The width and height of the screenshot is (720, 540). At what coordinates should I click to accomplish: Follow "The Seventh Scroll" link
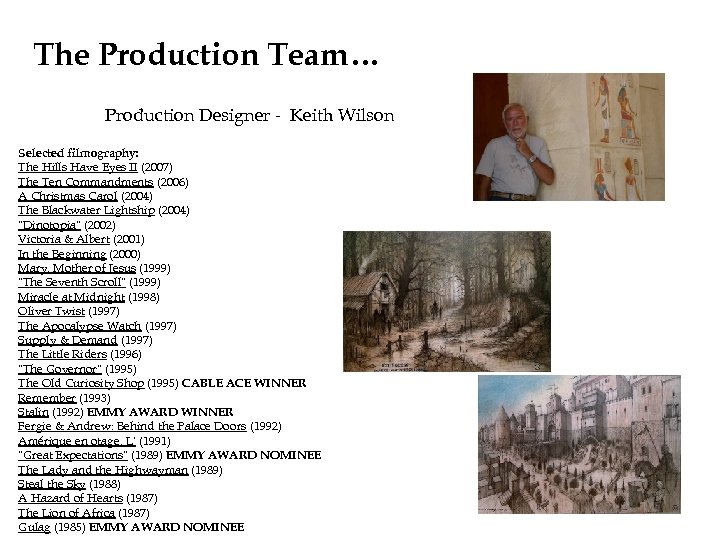pyautogui.click(x=72, y=282)
